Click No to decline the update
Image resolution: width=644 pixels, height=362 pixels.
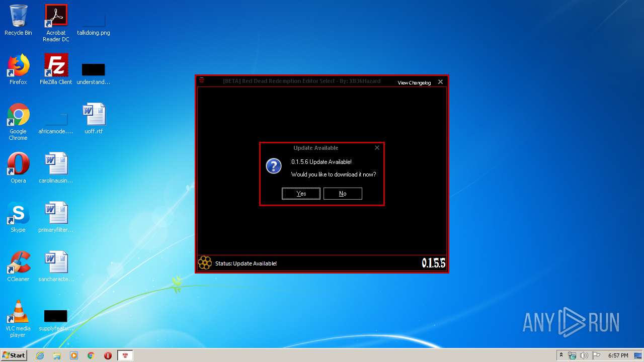(x=343, y=194)
